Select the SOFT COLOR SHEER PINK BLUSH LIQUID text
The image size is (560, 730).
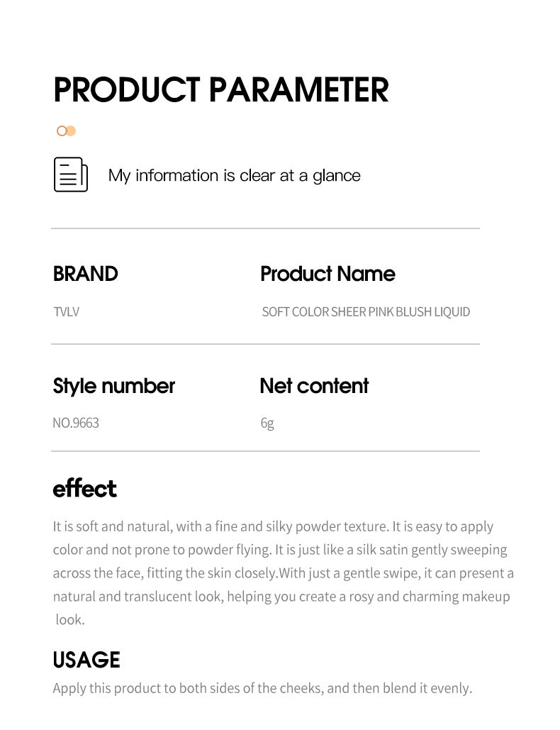(x=366, y=311)
